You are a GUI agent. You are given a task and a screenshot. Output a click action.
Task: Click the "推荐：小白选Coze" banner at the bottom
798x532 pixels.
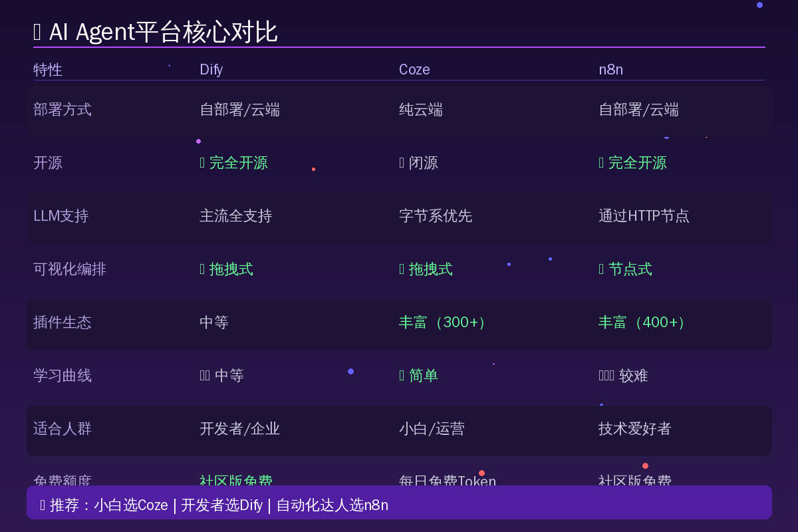pyautogui.click(x=399, y=502)
